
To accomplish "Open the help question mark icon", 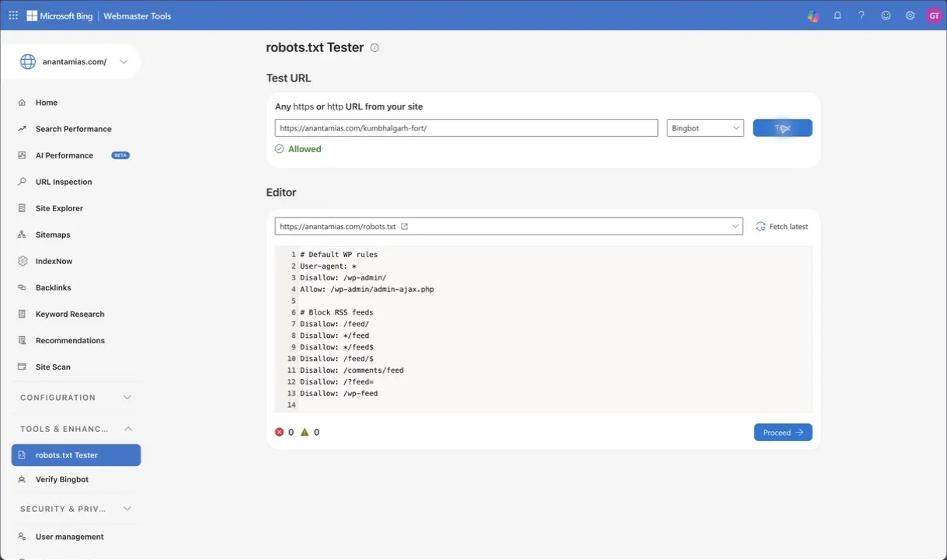I will point(862,16).
